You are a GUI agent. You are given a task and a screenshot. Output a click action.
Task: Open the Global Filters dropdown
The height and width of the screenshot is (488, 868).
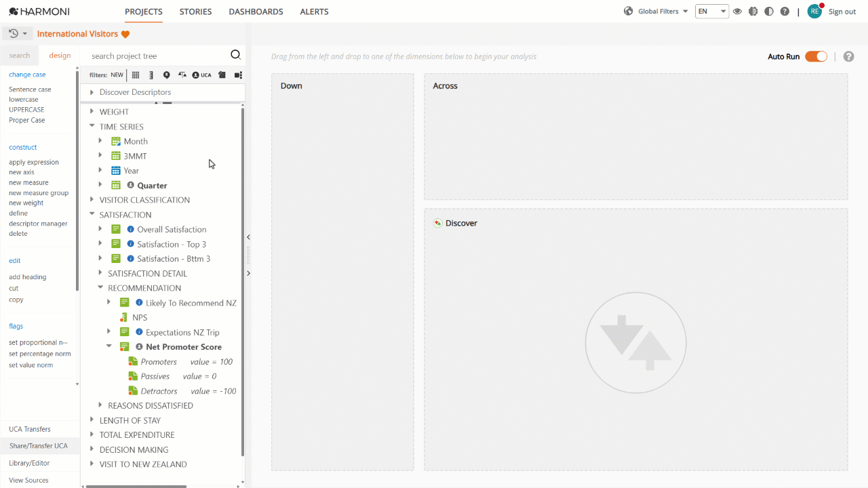[x=663, y=12]
